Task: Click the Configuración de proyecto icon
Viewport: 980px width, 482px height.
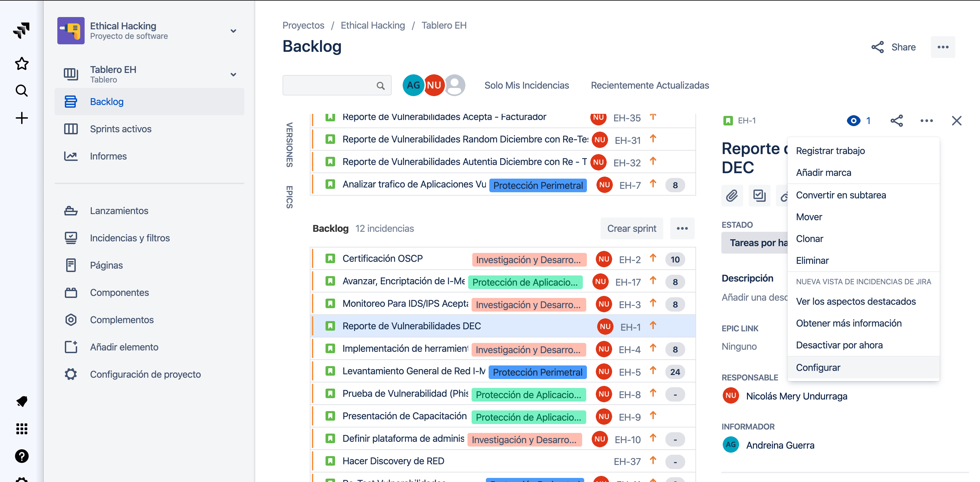Action: 70,375
